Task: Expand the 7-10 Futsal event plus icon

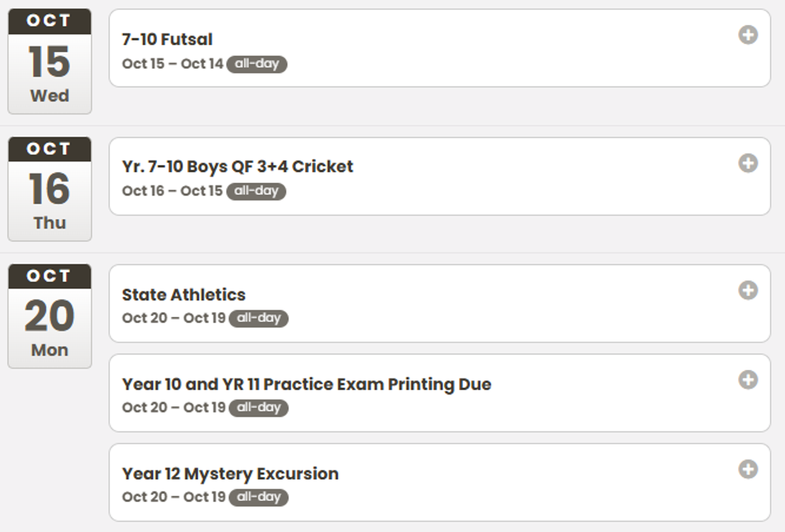Action: (x=748, y=35)
